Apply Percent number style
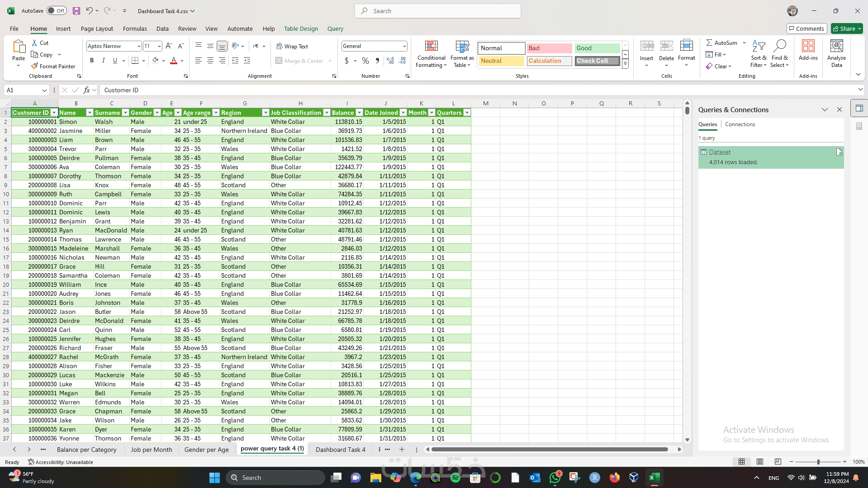 (x=365, y=60)
